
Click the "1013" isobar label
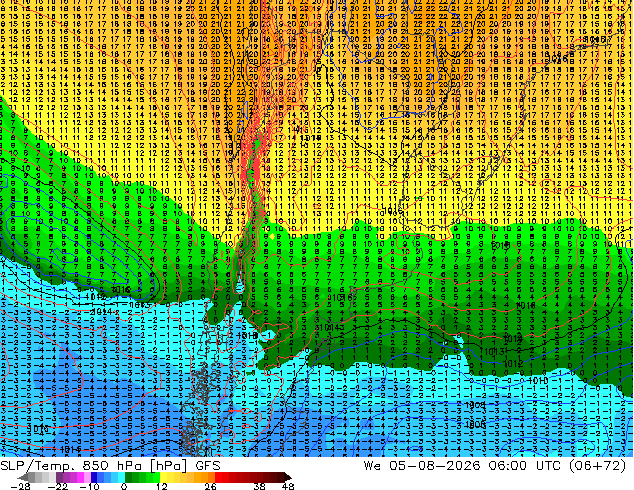click(x=494, y=351)
